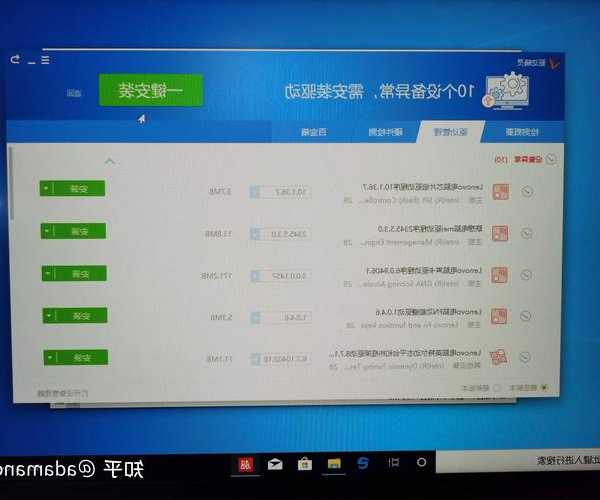This screenshot has width=600, height=500.
Task: Toggle the checkbox for the Lenovo chipset driver
Action: pyautogui.click(x=527, y=191)
